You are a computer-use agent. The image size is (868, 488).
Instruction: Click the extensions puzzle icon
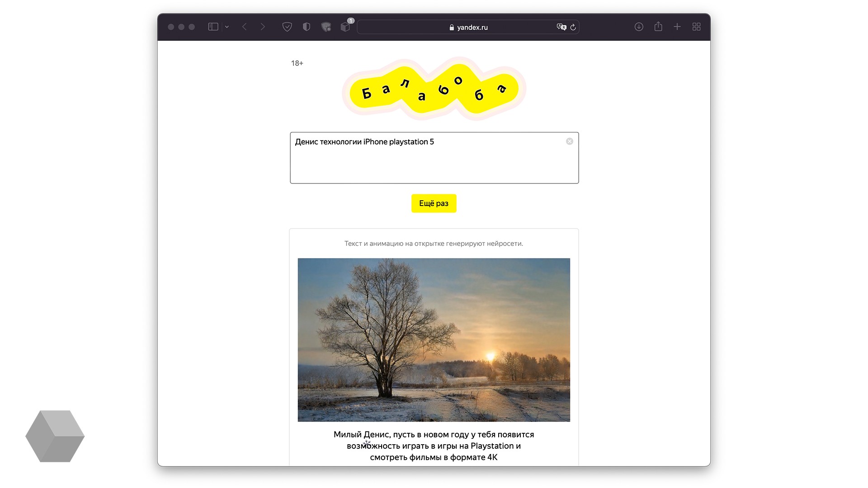pyautogui.click(x=346, y=26)
